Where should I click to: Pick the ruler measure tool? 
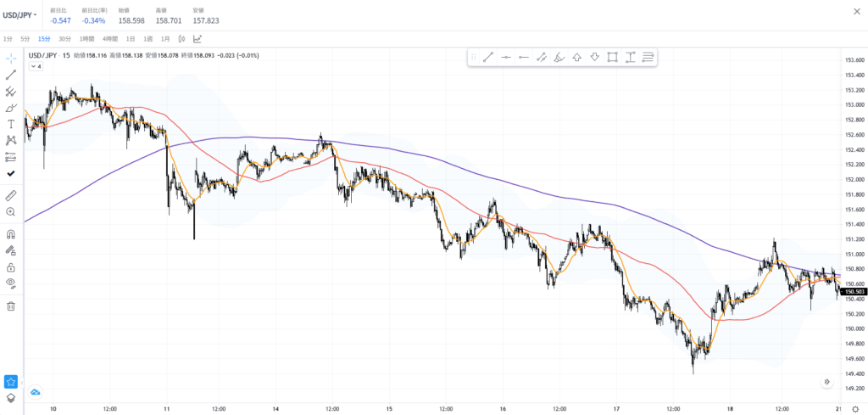(11, 195)
